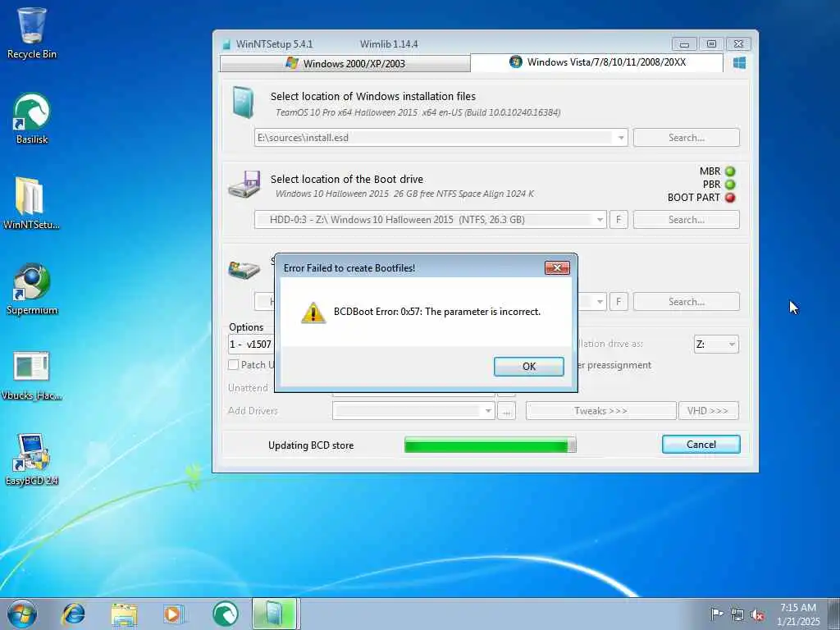This screenshot has height=630, width=840.
Task: Expand the installation drive dropdown arrow
Action: (600, 302)
